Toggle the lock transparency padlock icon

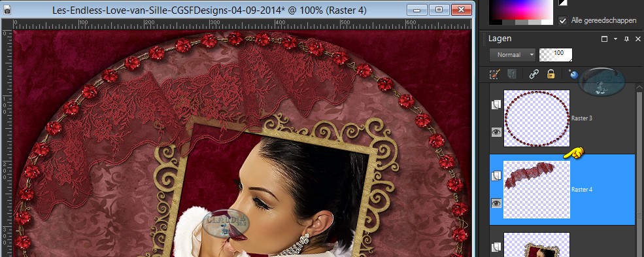[551, 75]
